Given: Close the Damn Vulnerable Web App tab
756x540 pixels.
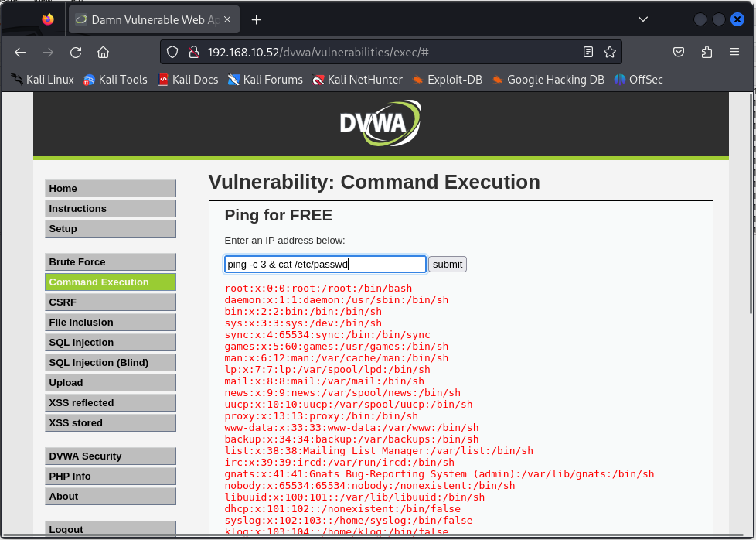Looking at the screenshot, I should [227, 20].
